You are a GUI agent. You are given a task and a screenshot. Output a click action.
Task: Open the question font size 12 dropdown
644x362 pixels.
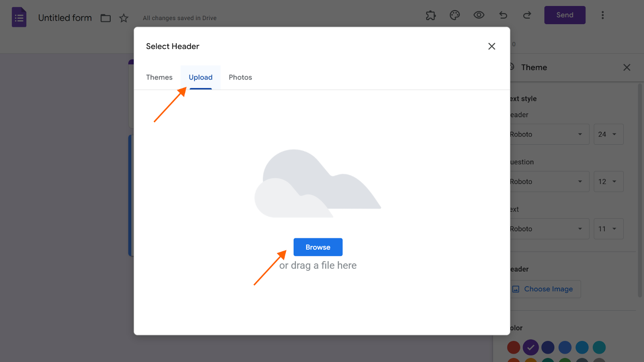click(x=608, y=182)
